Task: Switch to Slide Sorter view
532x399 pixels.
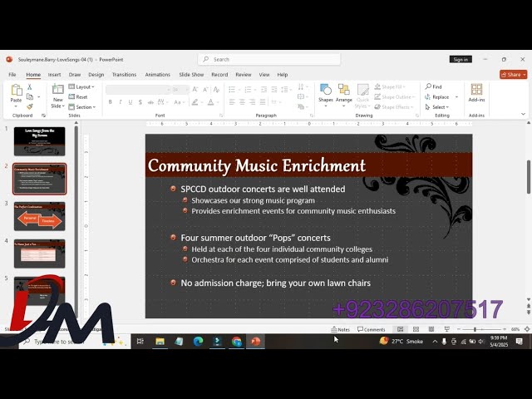Action: (x=416, y=329)
